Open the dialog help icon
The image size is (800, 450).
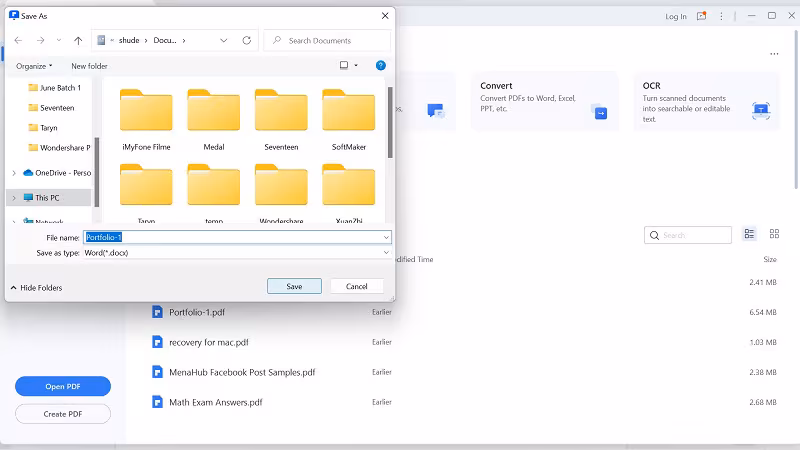pyautogui.click(x=381, y=65)
